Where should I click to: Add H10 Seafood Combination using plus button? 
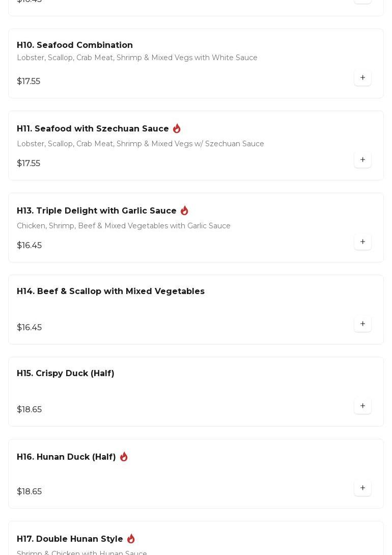click(x=362, y=78)
